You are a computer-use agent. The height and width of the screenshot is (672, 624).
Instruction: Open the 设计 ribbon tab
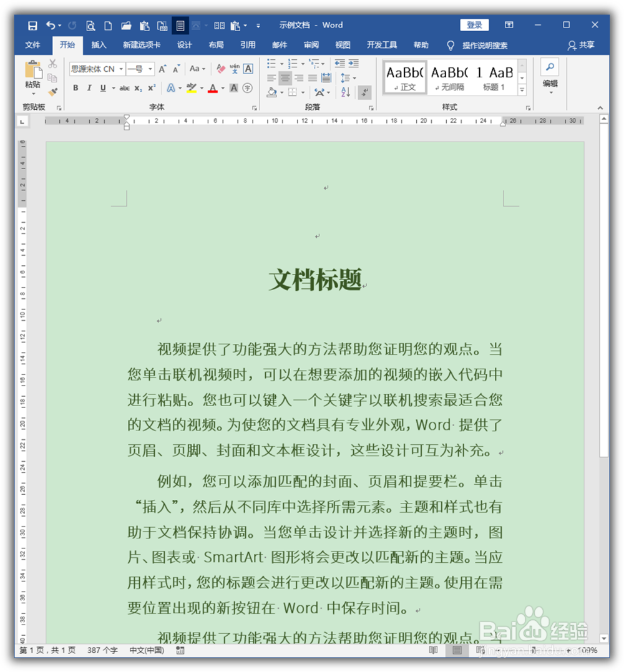click(184, 45)
